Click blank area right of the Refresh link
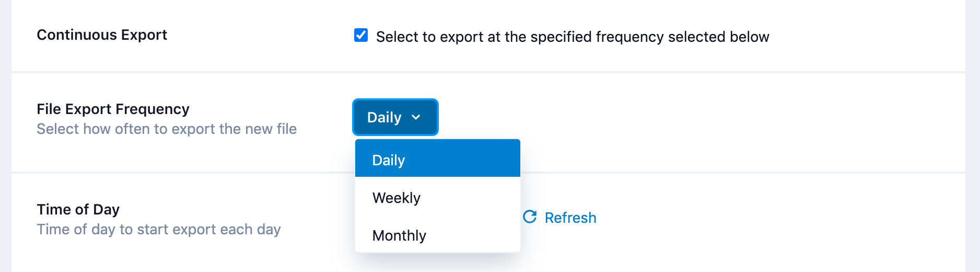The image size is (980, 272). coord(784,218)
